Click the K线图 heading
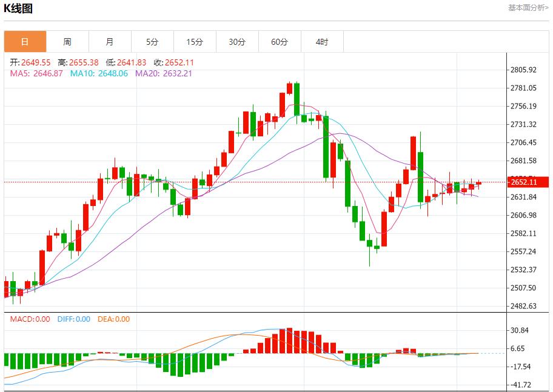This screenshot has width=553, height=392. click(18, 8)
